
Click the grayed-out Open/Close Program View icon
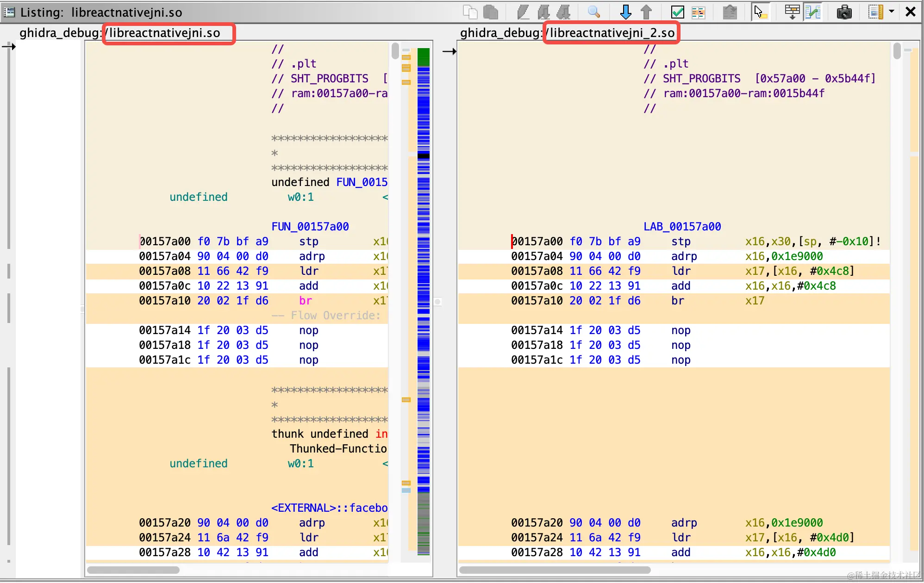730,12
